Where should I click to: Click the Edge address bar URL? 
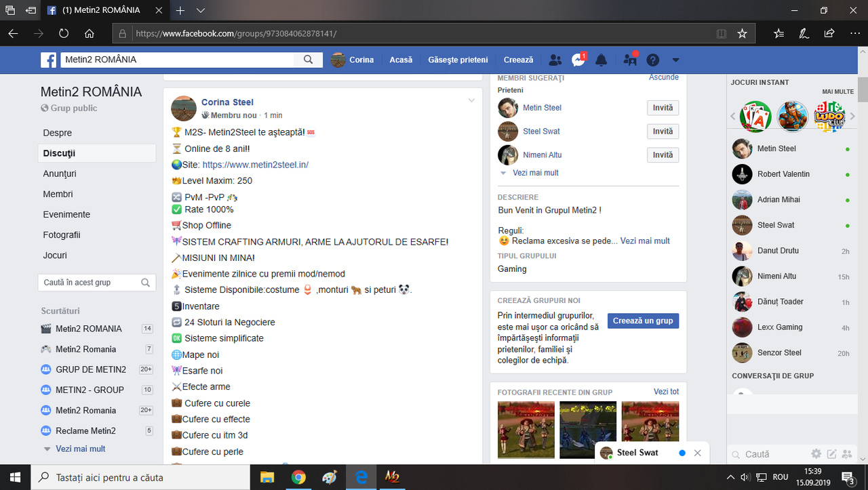236,33
